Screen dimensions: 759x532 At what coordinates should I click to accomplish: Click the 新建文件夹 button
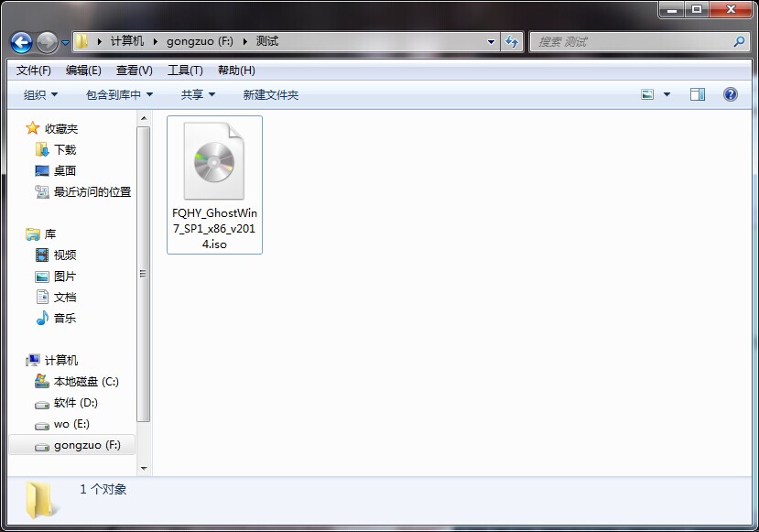click(270, 94)
